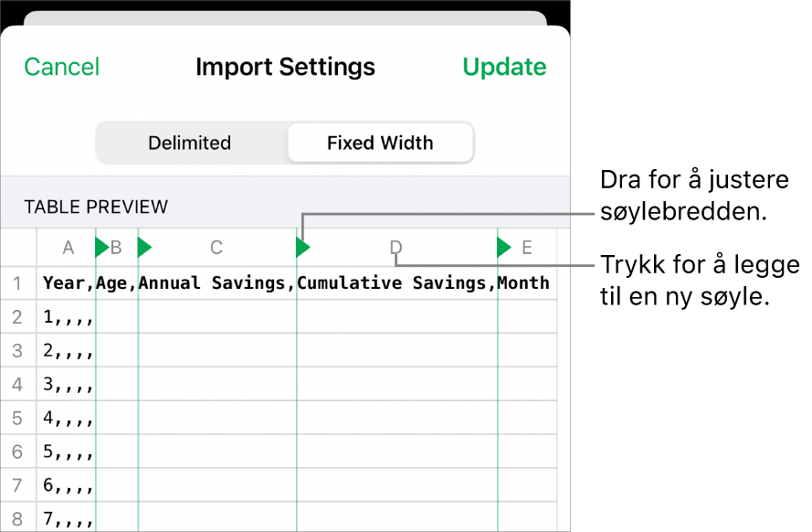Click Update to apply import settings
The image size is (812, 532).
coord(504,66)
